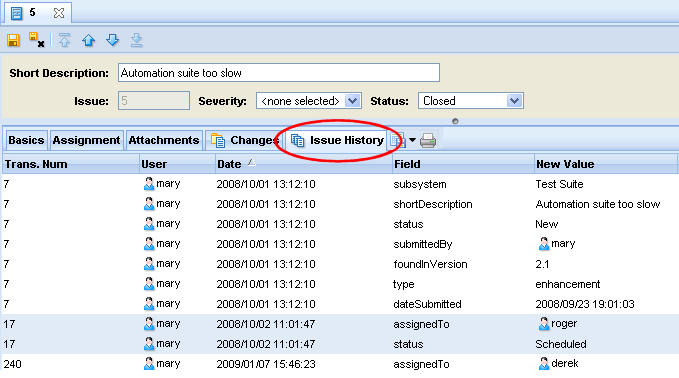Click the blue up arrow for previous issue

[x=88, y=40]
